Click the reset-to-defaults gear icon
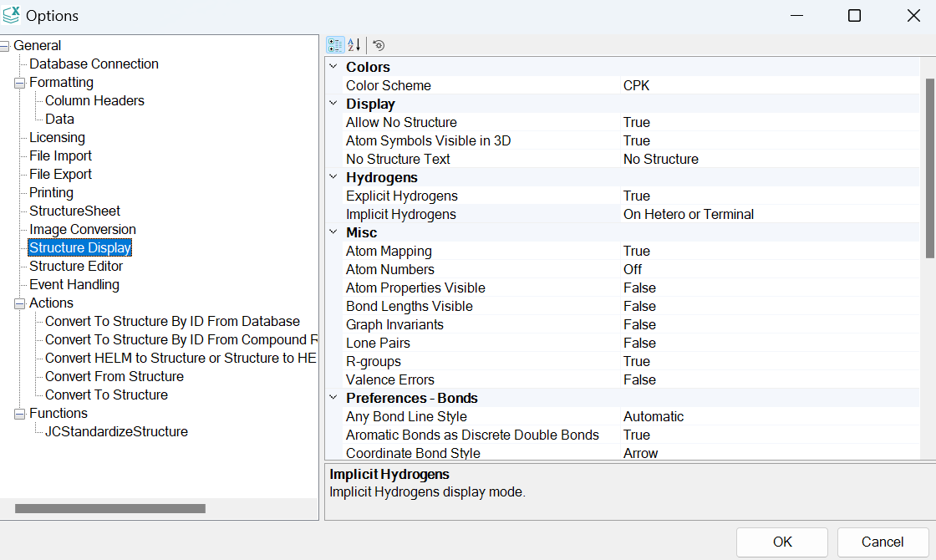Viewport: 936px width, 560px height. [379, 45]
